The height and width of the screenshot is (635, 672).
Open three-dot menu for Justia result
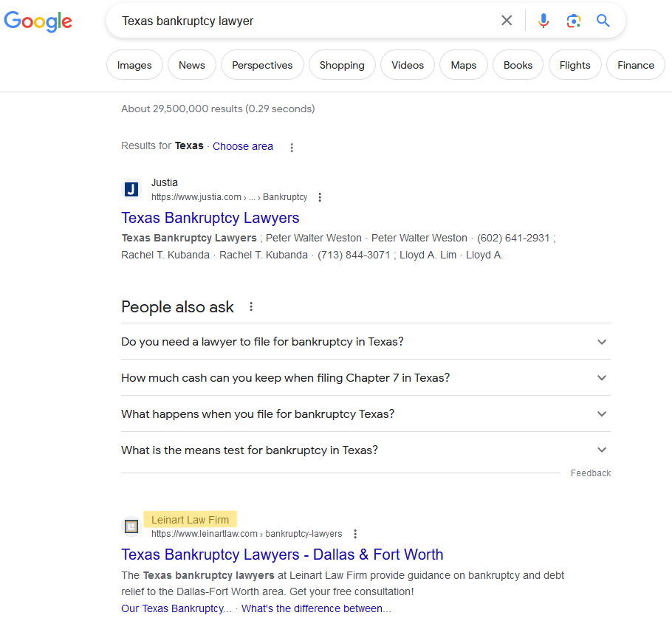pos(320,197)
